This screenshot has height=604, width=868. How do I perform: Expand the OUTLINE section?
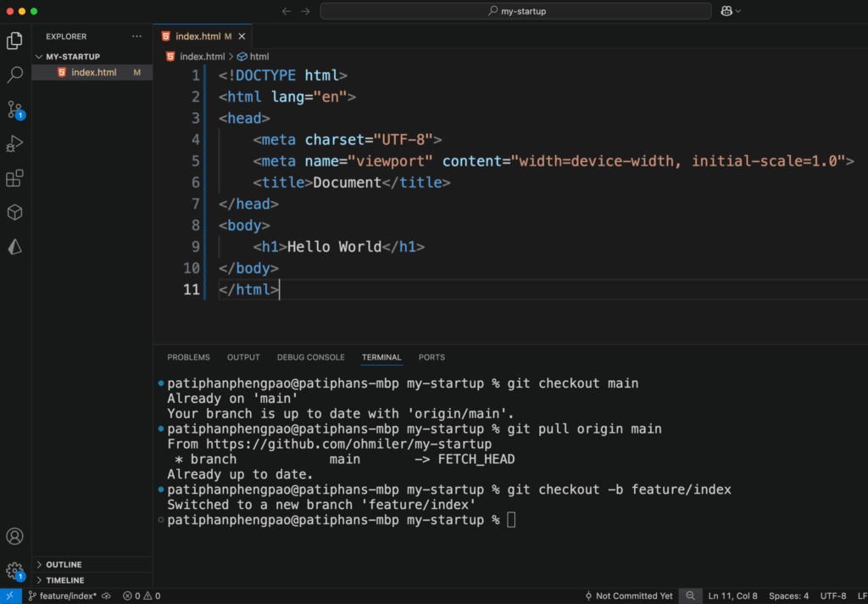pyautogui.click(x=64, y=565)
